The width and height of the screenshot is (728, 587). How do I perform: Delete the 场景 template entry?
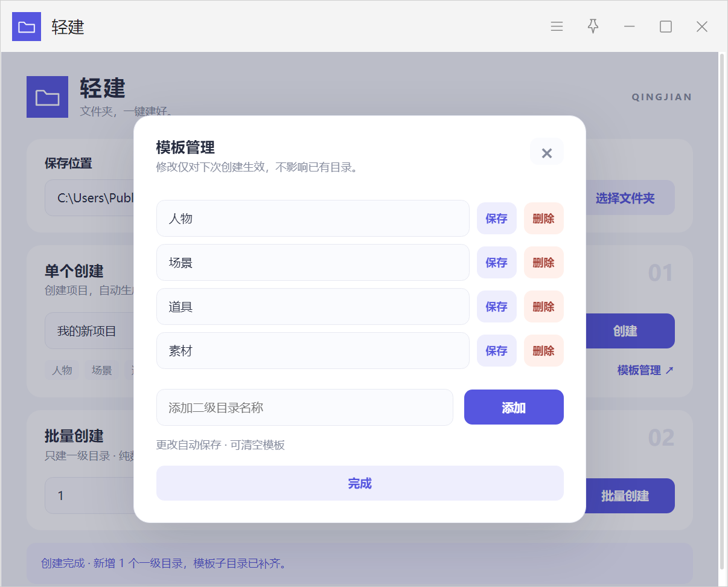(x=543, y=262)
